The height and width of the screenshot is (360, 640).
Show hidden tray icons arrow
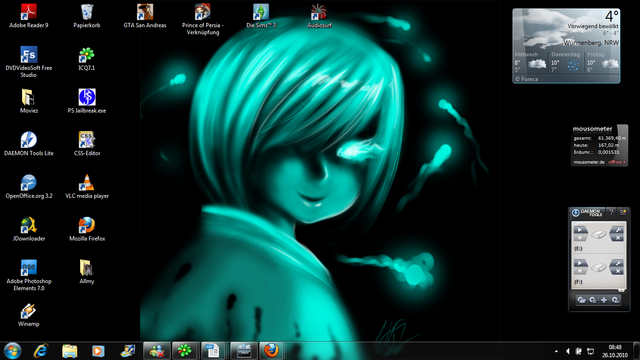[x=556, y=351]
